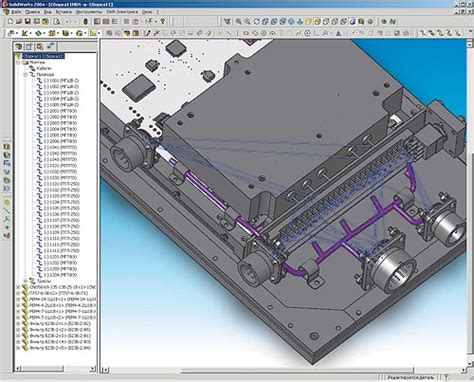Open the Файл menu
Viewport: 474px width, 382px height.
[x=16, y=12]
